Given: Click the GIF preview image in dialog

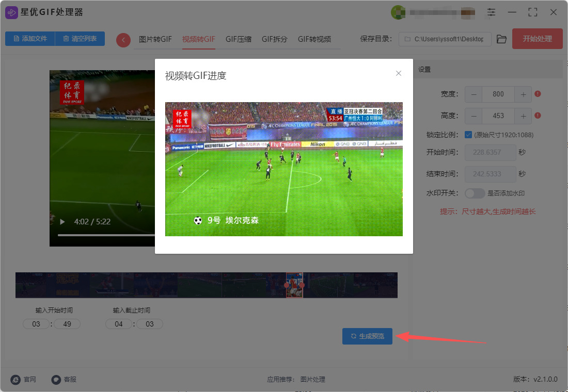Looking at the screenshot, I should pos(284,169).
